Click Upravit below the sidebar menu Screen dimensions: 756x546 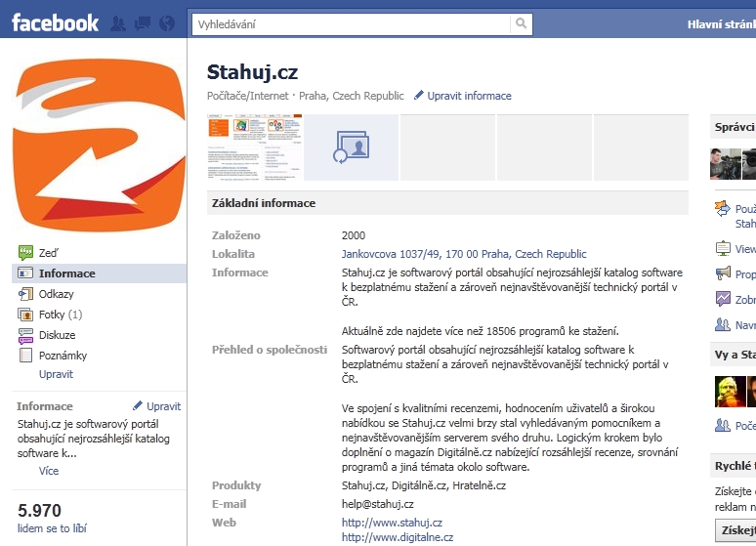coord(56,374)
